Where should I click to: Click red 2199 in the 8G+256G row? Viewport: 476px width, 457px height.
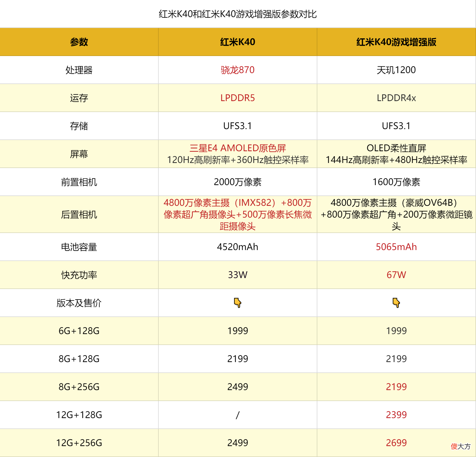pos(396,387)
